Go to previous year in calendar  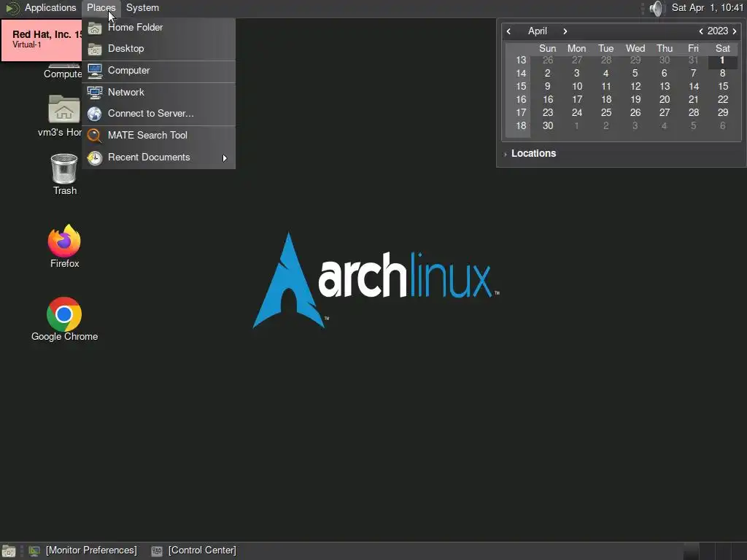[701, 31]
